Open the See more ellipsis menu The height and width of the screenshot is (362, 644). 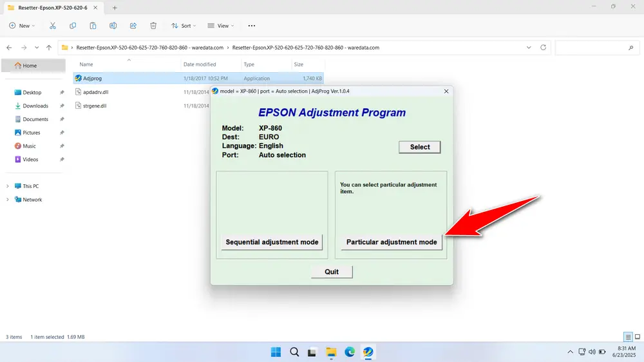pos(252,26)
